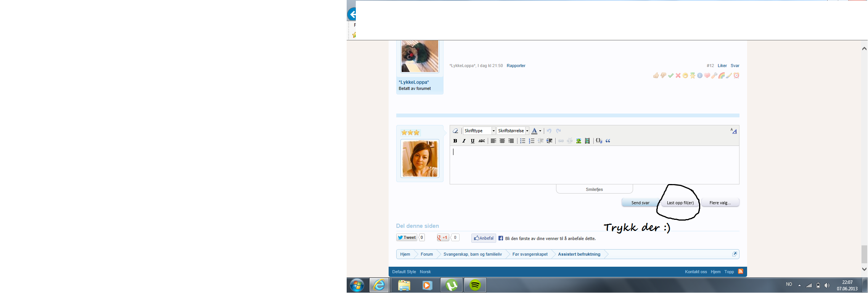The width and height of the screenshot is (868, 293).
Task: Click the insert image icon
Action: coord(579,141)
